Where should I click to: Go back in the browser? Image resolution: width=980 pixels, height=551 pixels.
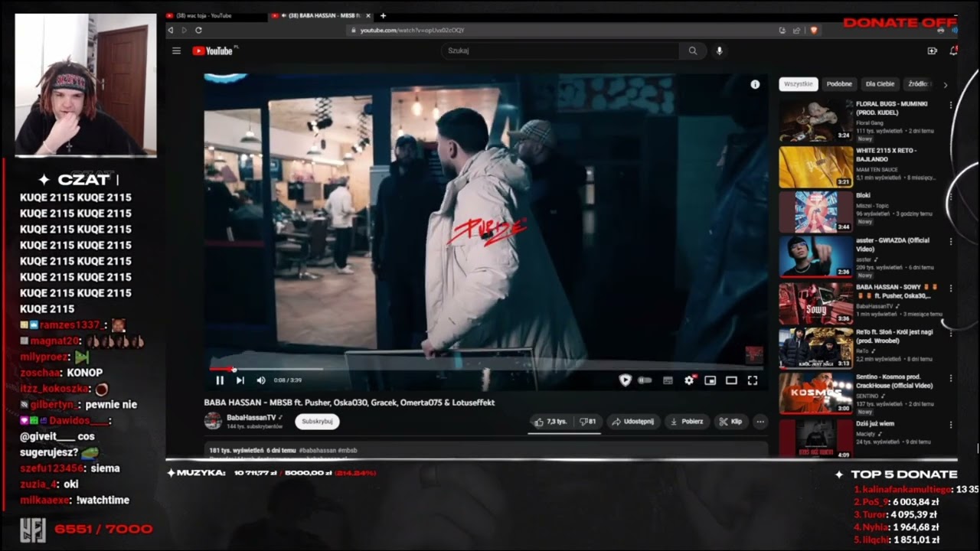pos(171,30)
